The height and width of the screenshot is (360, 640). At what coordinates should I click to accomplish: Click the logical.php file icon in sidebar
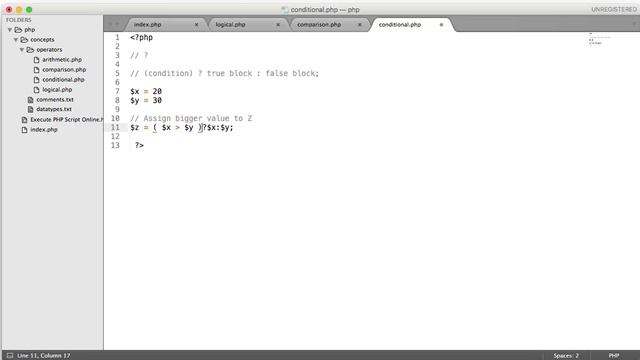pyautogui.click(x=36, y=90)
